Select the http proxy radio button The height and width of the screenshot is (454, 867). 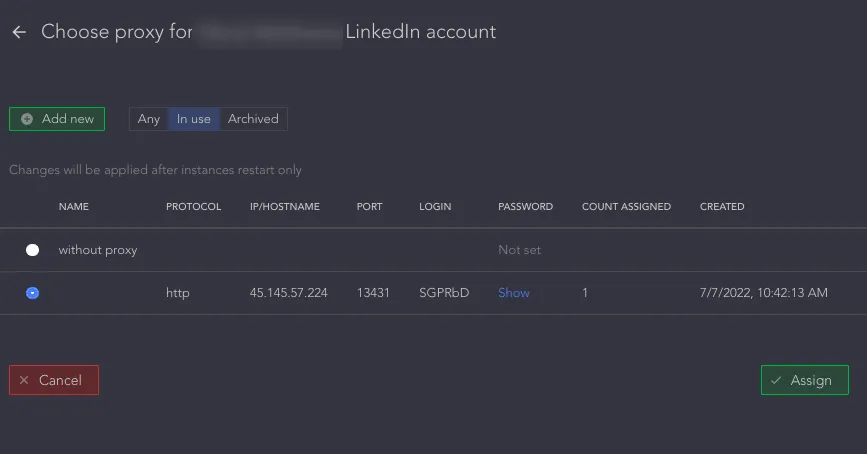click(x=33, y=293)
